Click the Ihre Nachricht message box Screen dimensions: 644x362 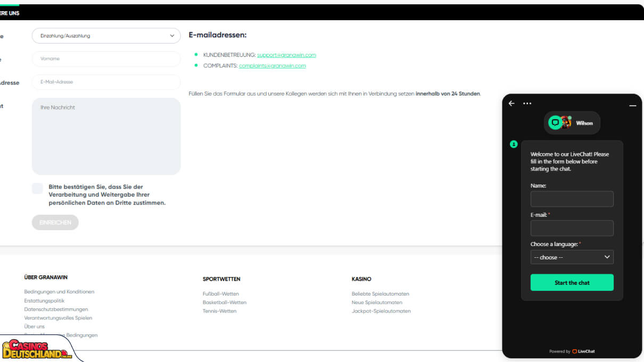click(x=106, y=136)
